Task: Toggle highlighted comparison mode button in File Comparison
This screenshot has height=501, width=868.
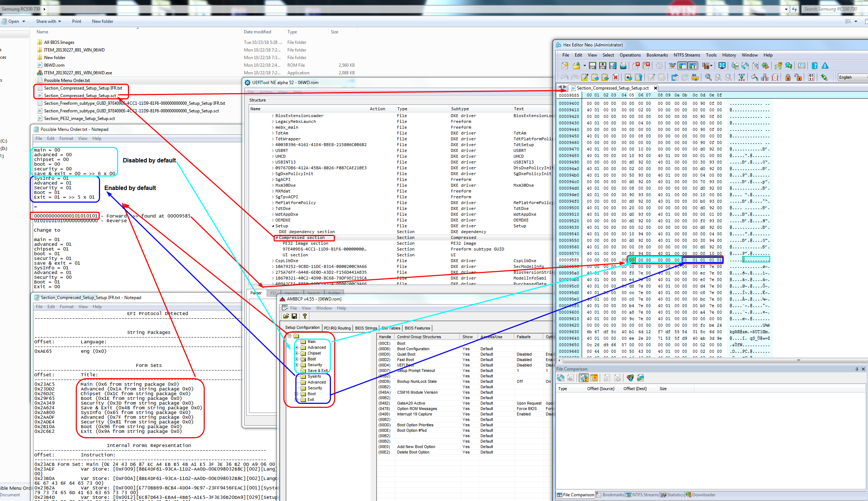Action: click(x=584, y=378)
